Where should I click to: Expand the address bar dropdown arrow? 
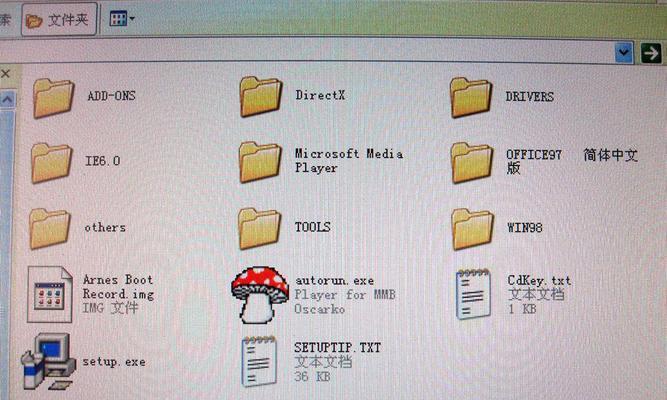point(624,53)
